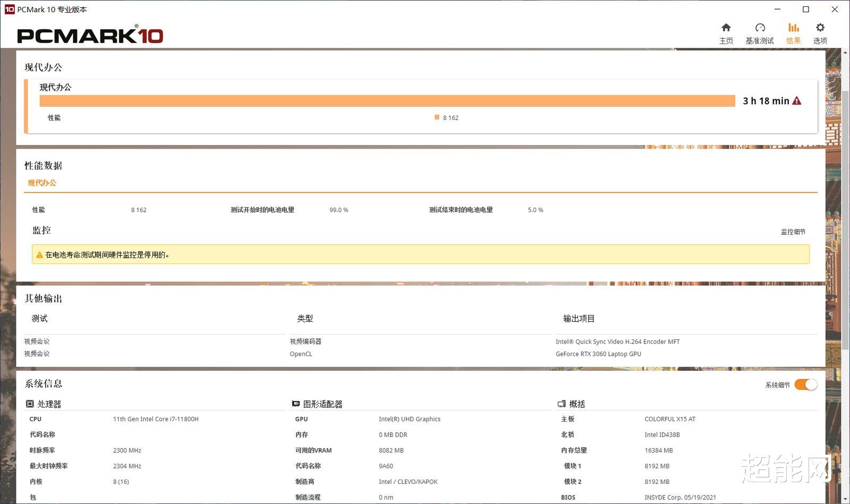850x504 pixels.
Task: Click the yellow warning icon in monitoring notice
Action: tap(39, 255)
